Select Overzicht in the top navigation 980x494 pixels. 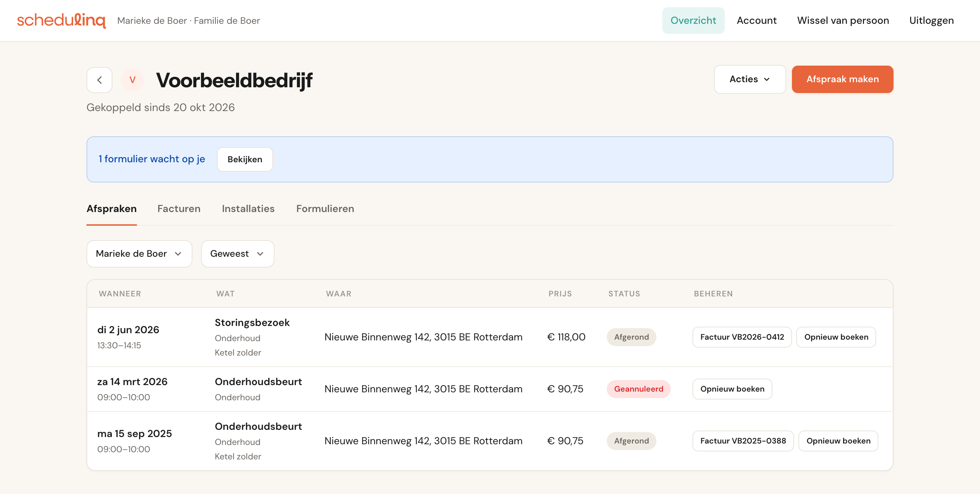tap(693, 21)
